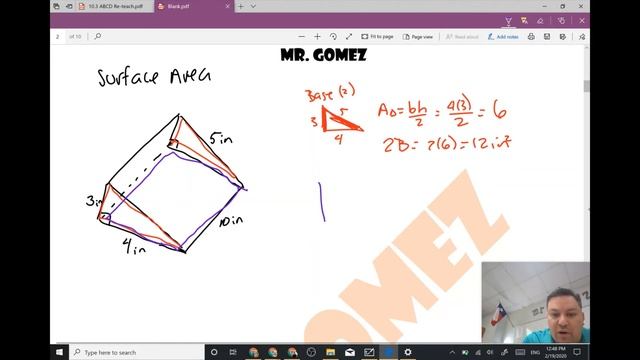The image size is (640, 360).
Task: Save the PDF document
Action: tap(547, 37)
